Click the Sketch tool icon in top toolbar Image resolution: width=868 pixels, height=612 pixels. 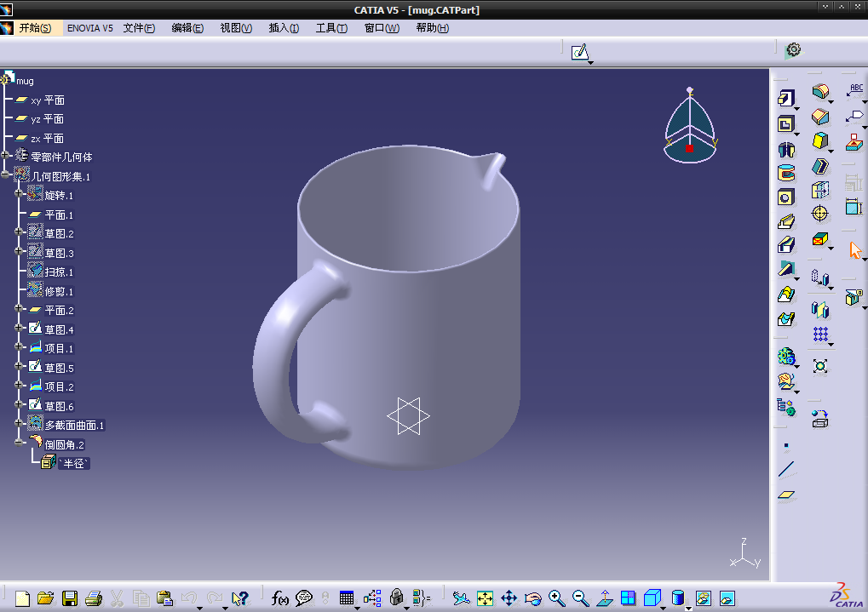pos(579,52)
